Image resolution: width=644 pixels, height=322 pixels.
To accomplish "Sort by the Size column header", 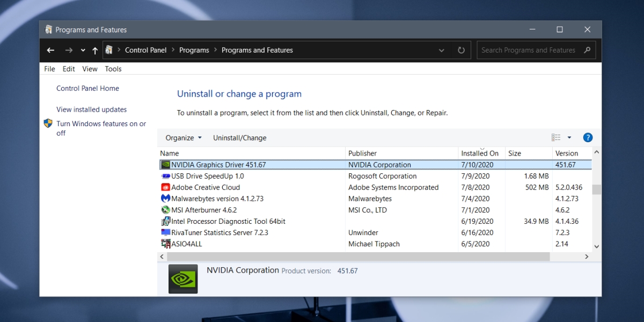I will (529, 153).
